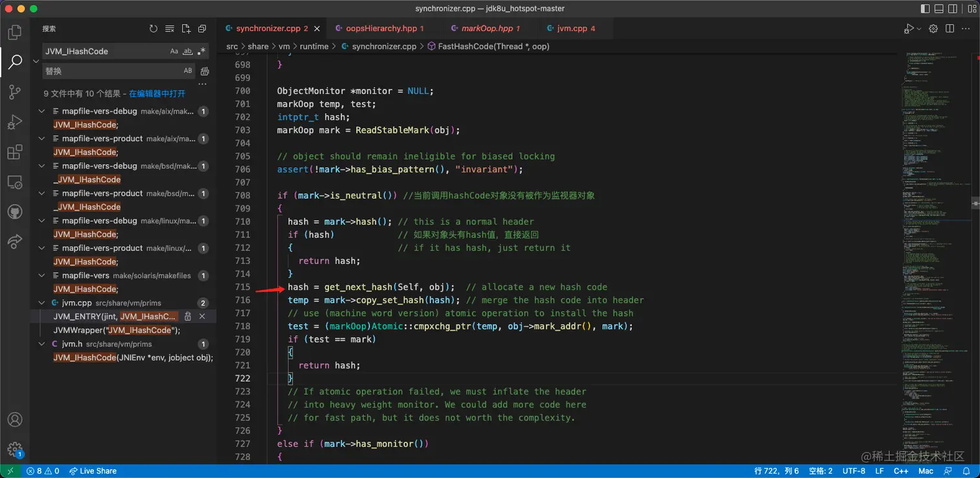The width and height of the screenshot is (980, 478).
Task: Open the Run or Debug dropdown arrow
Action: [x=920, y=29]
